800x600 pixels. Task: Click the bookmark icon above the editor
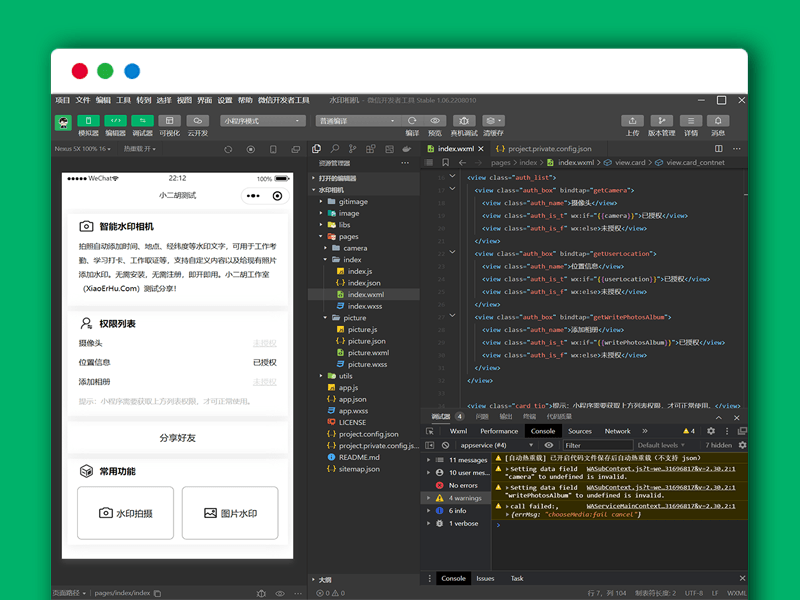click(445, 162)
